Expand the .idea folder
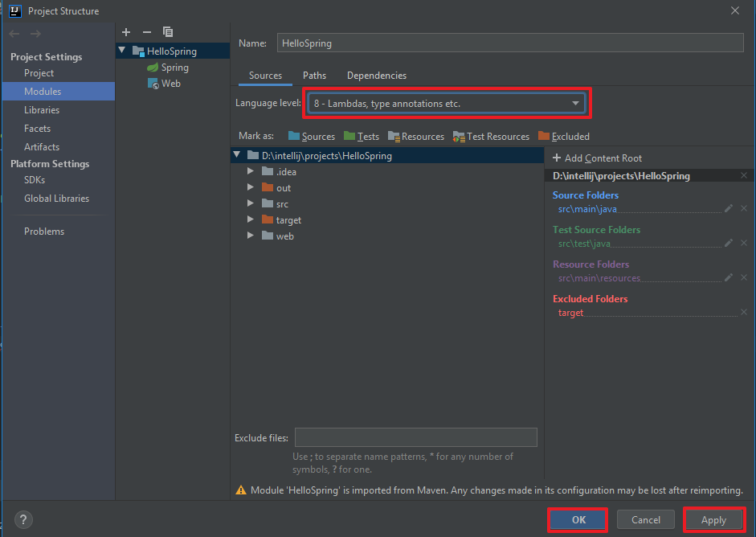Image resolution: width=756 pixels, height=537 pixels. tap(250, 170)
